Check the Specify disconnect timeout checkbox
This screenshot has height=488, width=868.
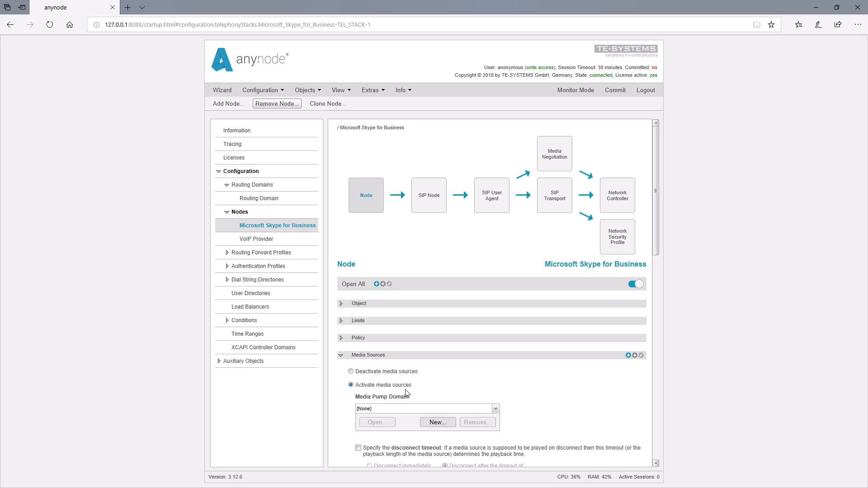coord(358,448)
